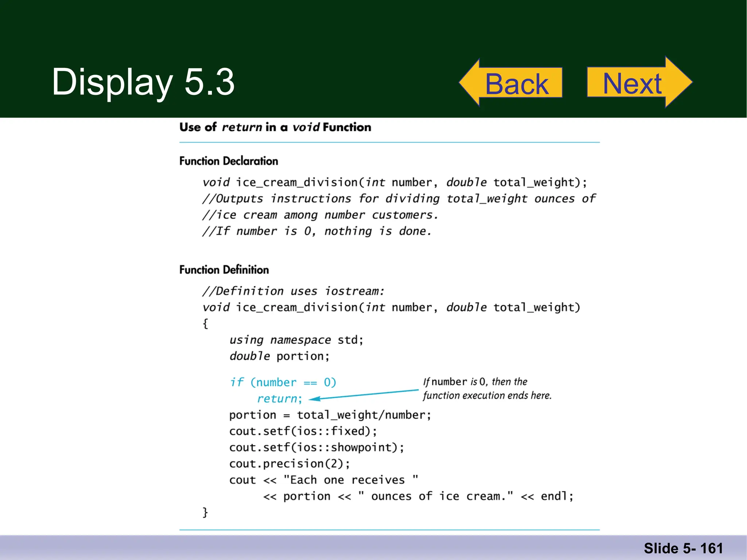Screen dimensions: 747x560
Task: Click the 'using namespace std;' code line
Action: pyautogui.click(x=296, y=340)
